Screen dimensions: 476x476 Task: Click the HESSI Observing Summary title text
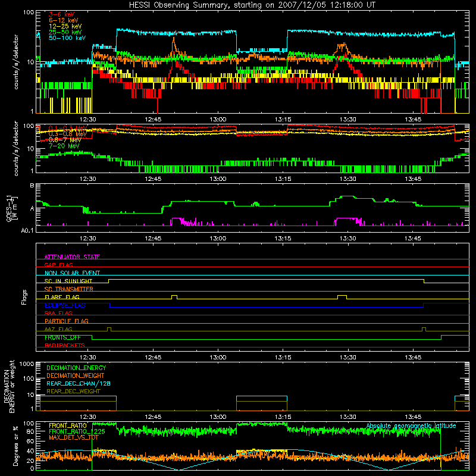pyautogui.click(x=252, y=5)
